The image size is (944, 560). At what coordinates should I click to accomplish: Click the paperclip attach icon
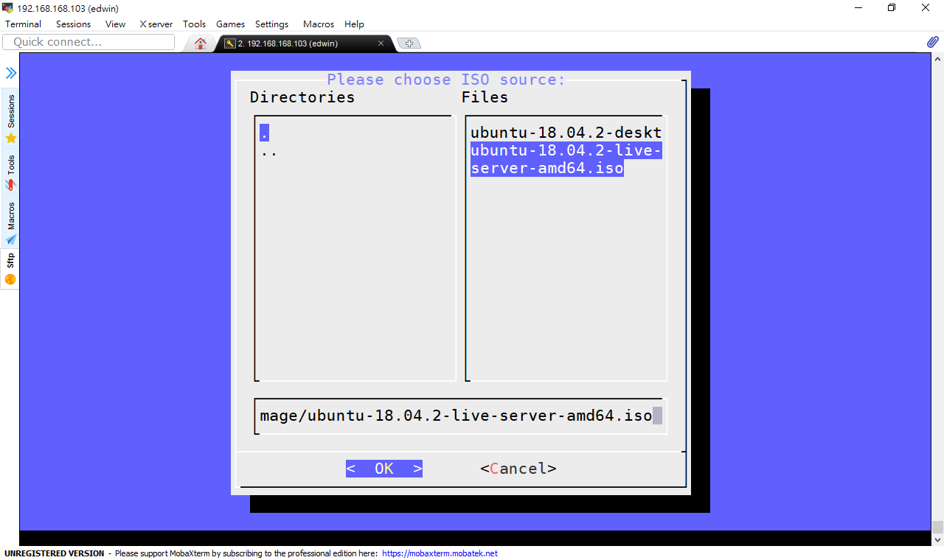[932, 42]
